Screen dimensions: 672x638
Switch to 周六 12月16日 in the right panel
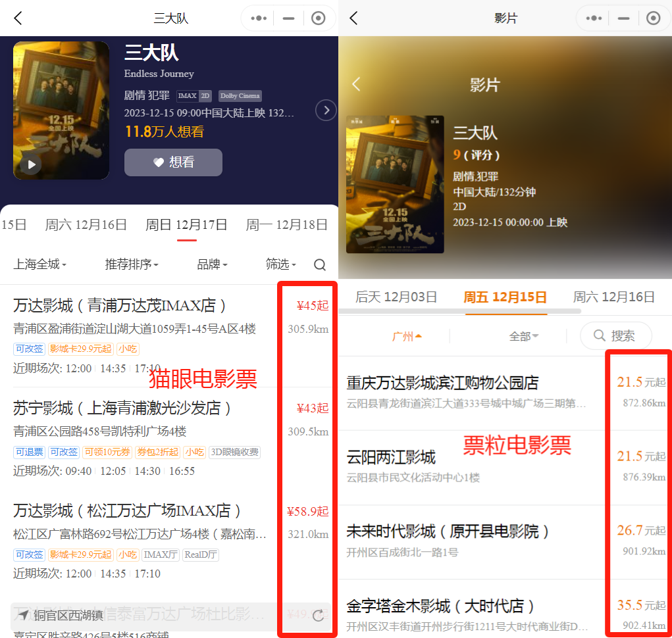(x=613, y=297)
